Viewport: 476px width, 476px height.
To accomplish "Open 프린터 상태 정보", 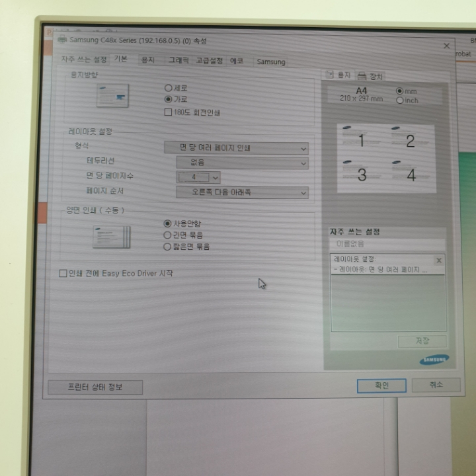I will point(95,387).
